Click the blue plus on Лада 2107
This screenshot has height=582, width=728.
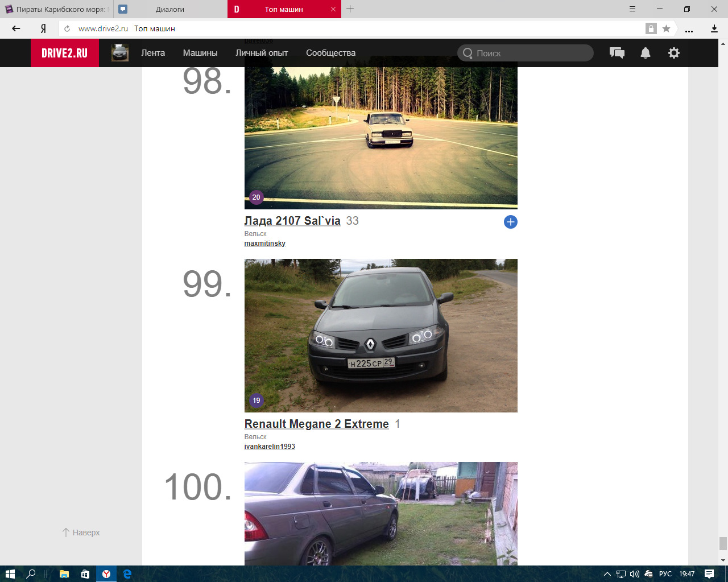point(511,222)
